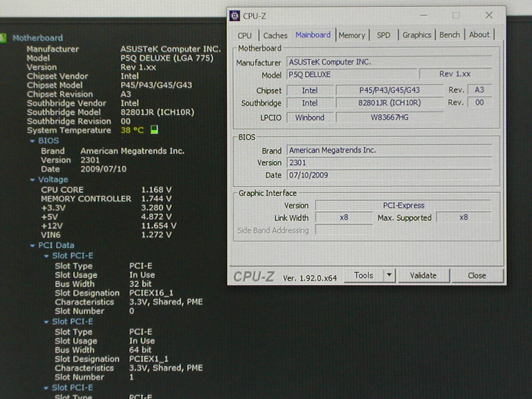
Task: Click the LPCIO Winbond field
Action: point(309,117)
